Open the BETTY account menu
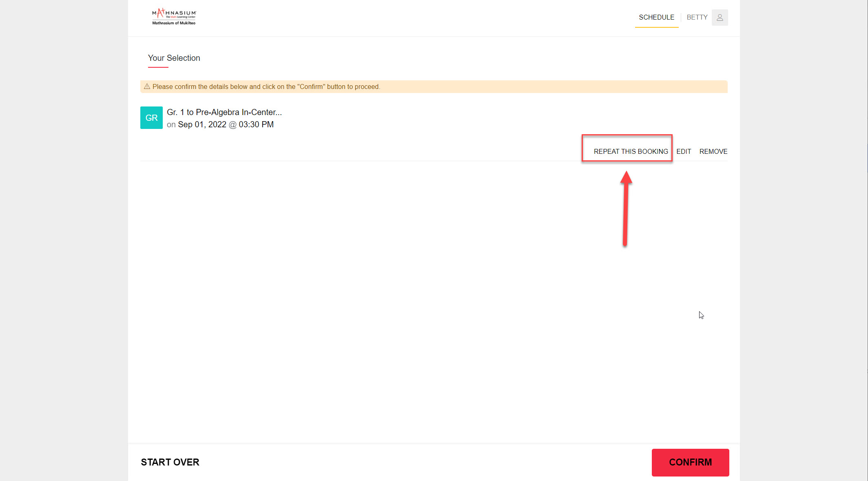 tap(697, 17)
